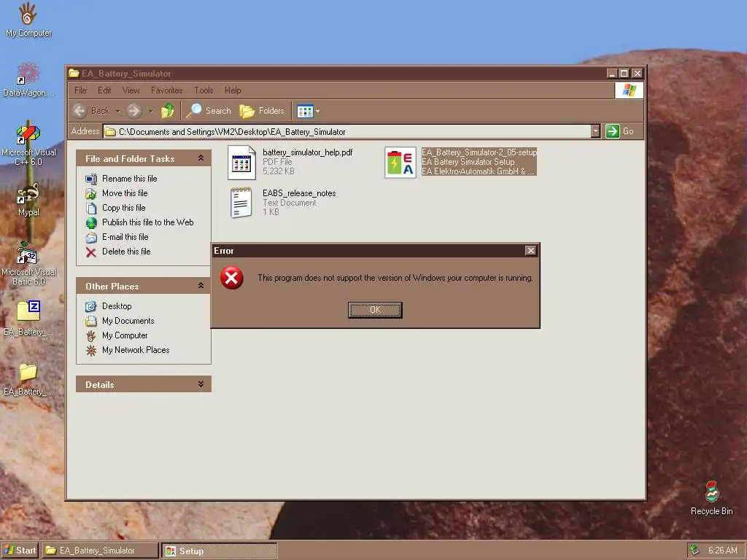This screenshot has width=747, height=560.
Task: Click the clock showing 6:26 AM
Action: click(723, 551)
